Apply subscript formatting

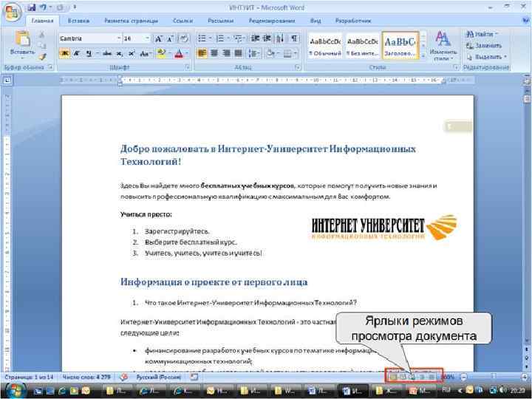tap(119, 54)
